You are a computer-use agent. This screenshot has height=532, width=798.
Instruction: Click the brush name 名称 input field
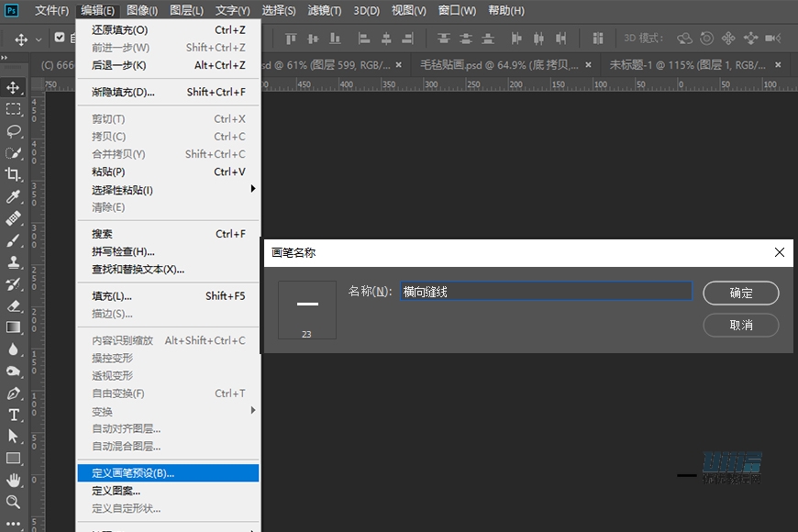click(x=546, y=292)
